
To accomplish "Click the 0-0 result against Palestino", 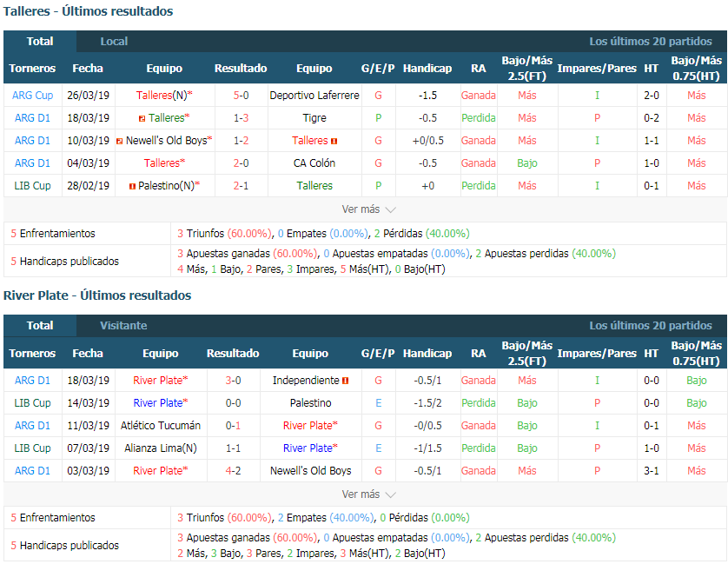I will (233, 402).
